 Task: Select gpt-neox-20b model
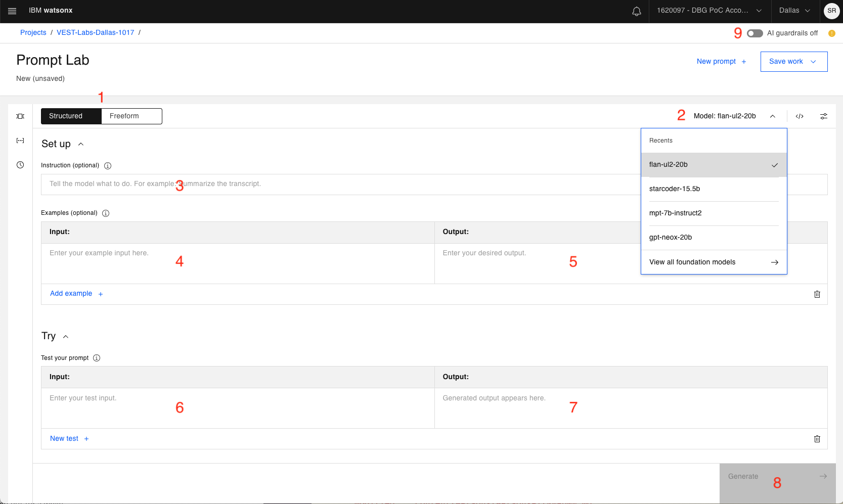coord(714,238)
